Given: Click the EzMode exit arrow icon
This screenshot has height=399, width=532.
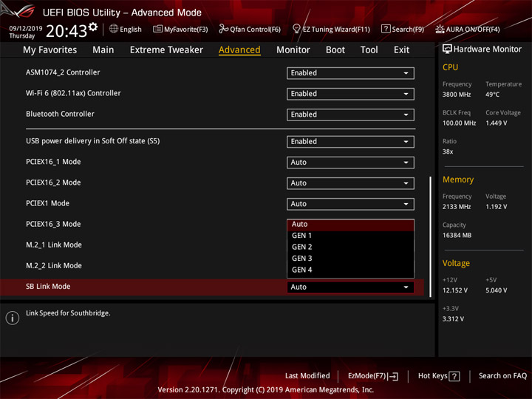Looking at the screenshot, I should [x=393, y=376].
